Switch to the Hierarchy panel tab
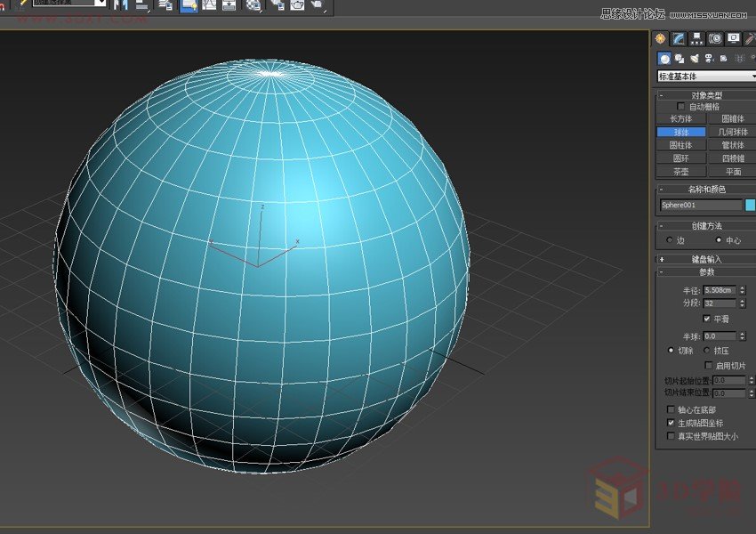The width and height of the screenshot is (756, 534). 696,38
